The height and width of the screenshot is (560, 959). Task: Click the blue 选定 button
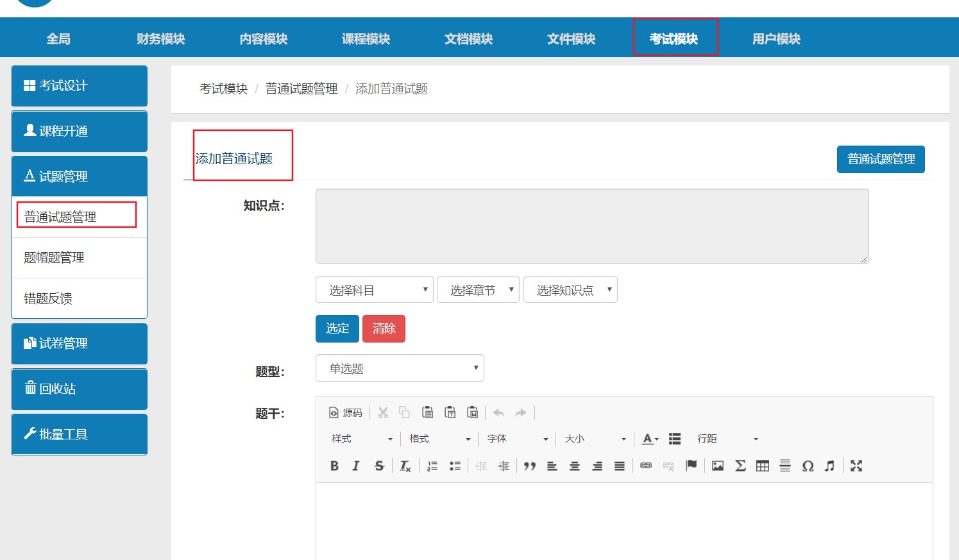point(337,328)
